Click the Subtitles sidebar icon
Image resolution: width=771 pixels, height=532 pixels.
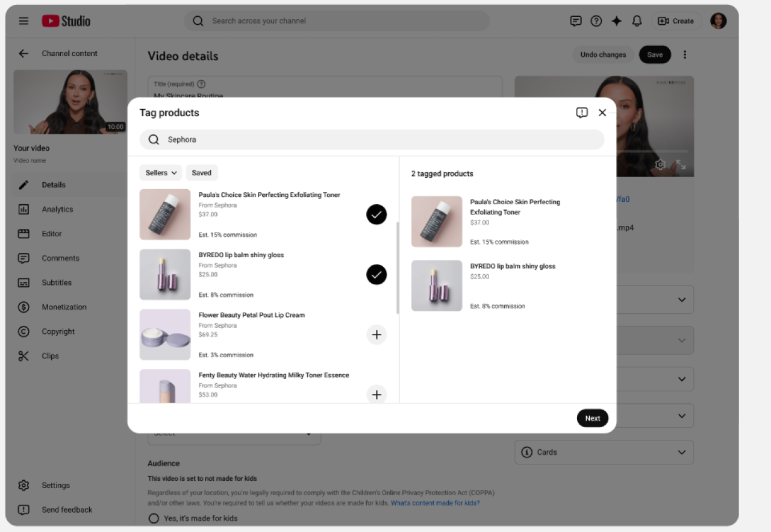click(x=23, y=283)
